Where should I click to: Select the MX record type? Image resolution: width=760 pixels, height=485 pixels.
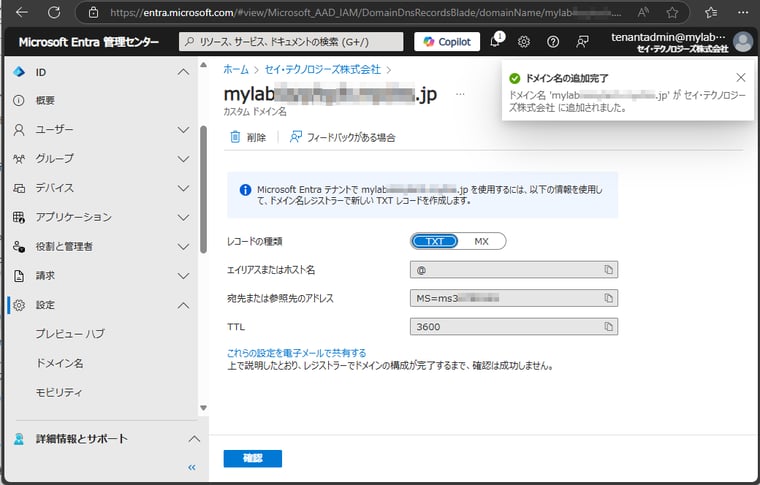coord(481,241)
